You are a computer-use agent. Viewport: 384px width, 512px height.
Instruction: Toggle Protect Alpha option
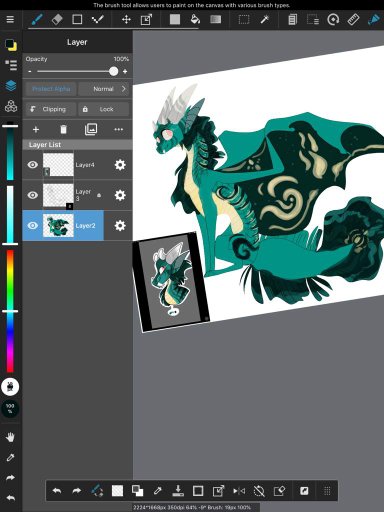[x=51, y=89]
